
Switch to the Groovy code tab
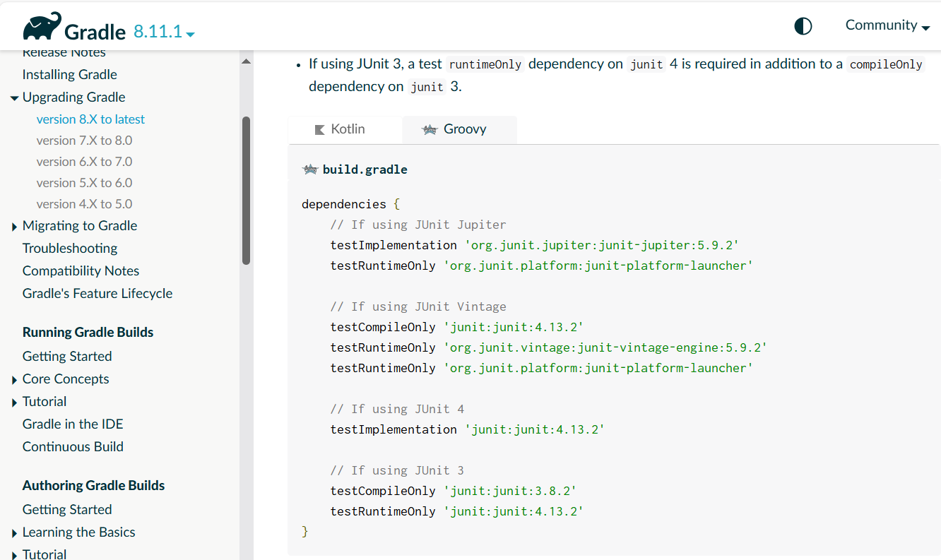point(459,129)
